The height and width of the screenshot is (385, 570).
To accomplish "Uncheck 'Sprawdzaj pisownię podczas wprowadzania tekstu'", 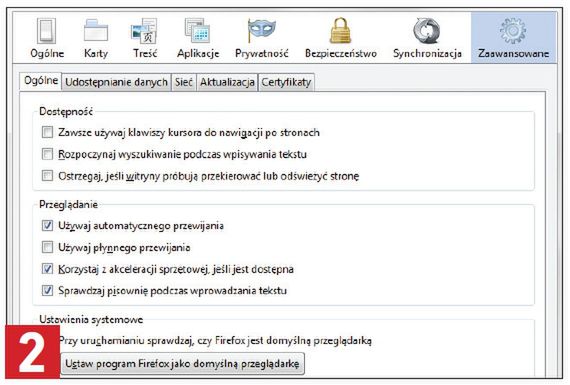I will tap(47, 290).
